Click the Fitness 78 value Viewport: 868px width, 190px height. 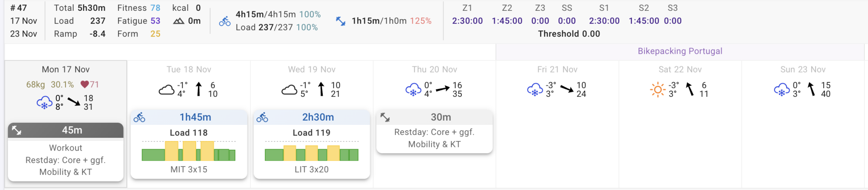pos(155,8)
